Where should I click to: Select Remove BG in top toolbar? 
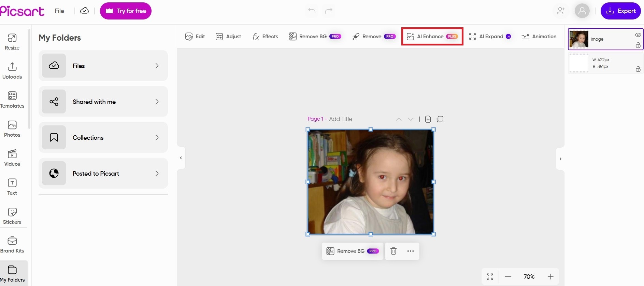315,37
